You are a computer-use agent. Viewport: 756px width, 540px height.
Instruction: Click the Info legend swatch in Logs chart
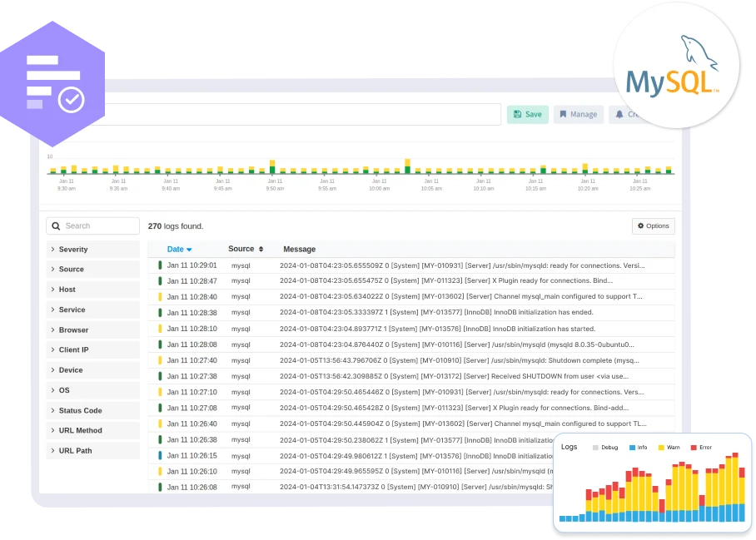click(632, 448)
